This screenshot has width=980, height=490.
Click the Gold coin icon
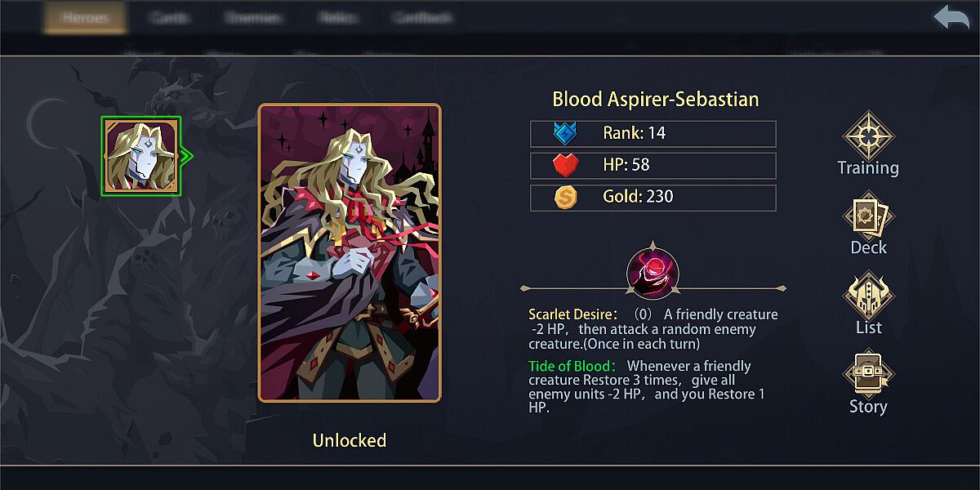coord(565,197)
